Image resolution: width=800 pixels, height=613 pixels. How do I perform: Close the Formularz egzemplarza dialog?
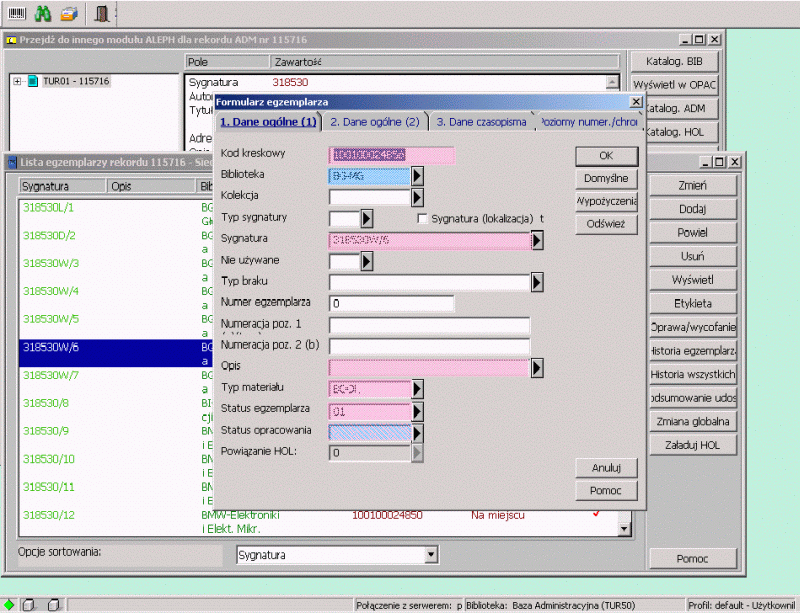[x=636, y=102]
